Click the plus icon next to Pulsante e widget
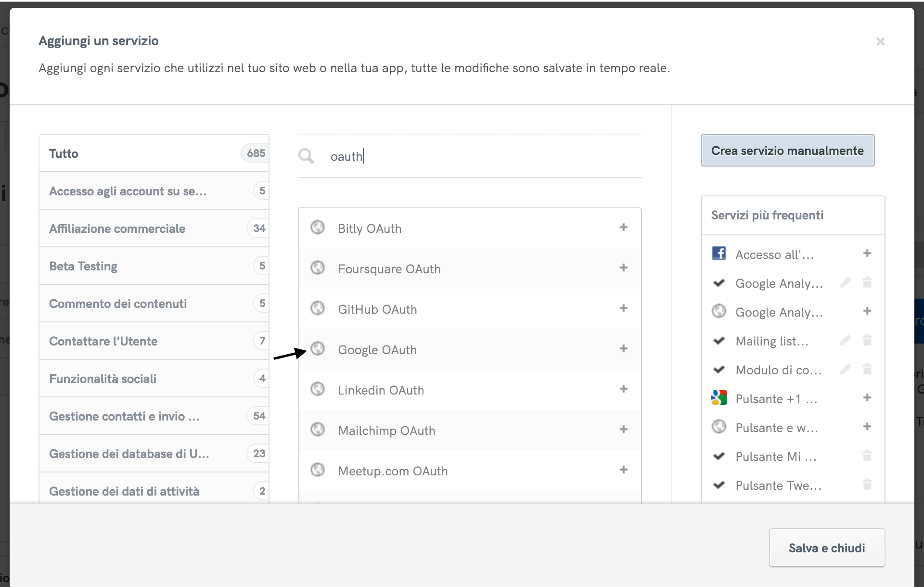Viewport: 924px width, 587px height. point(867,426)
